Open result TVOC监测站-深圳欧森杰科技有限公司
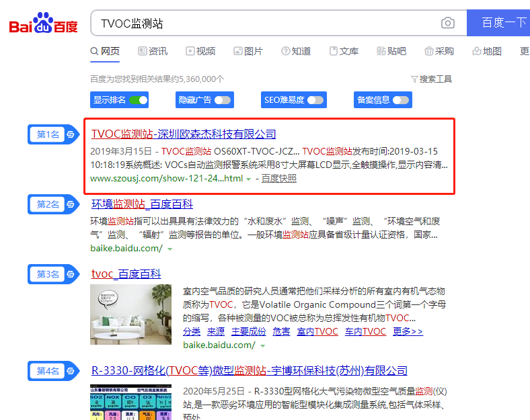530x420 pixels. 184,134
